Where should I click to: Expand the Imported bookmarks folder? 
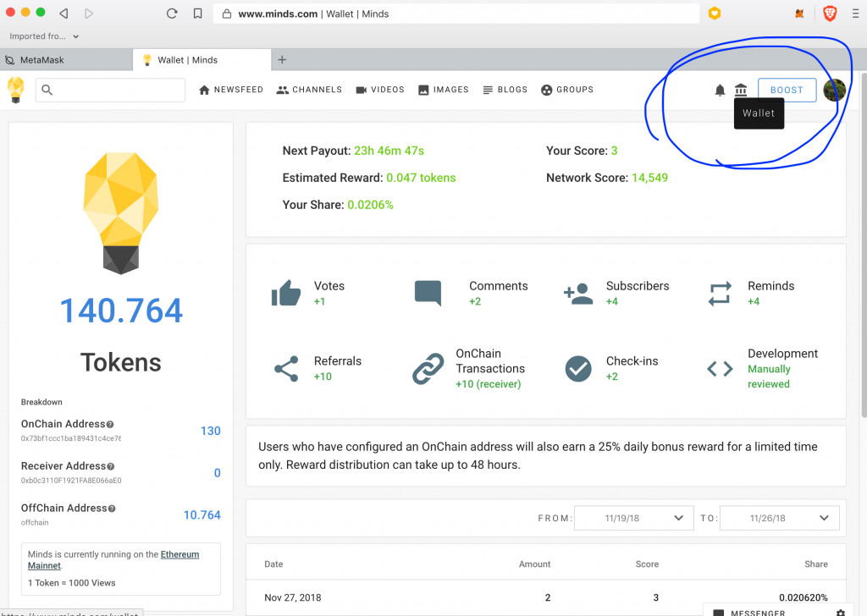(x=44, y=36)
